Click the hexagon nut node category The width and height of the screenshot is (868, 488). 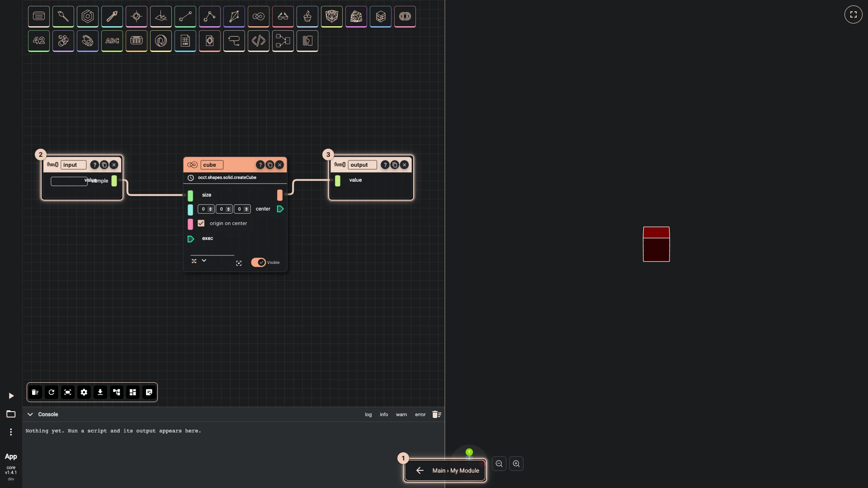[x=88, y=17]
